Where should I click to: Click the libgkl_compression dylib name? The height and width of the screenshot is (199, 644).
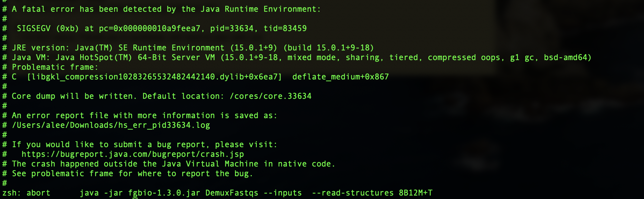154,77
